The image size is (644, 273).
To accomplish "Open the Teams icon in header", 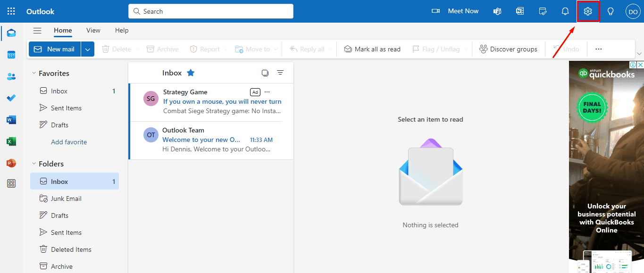I will (x=497, y=11).
